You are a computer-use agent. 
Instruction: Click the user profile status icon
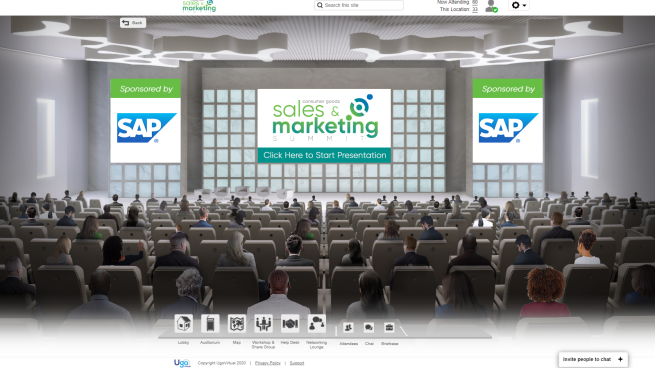491,6
